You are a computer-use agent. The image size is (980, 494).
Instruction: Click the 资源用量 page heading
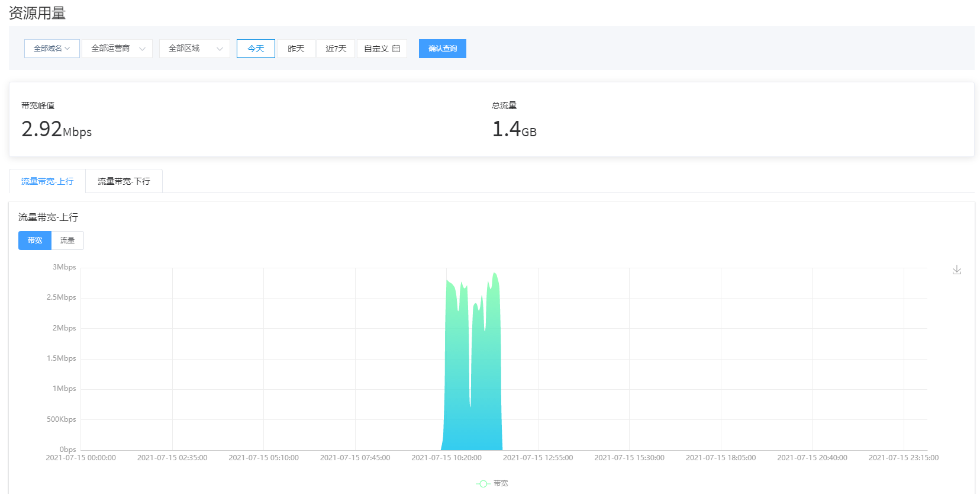point(37,13)
